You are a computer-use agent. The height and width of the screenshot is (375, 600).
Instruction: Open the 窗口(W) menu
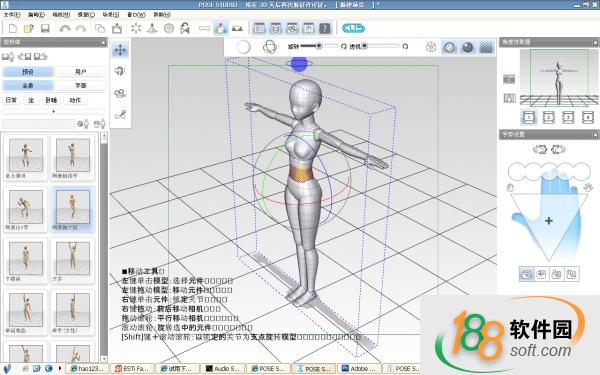pyautogui.click(x=136, y=15)
